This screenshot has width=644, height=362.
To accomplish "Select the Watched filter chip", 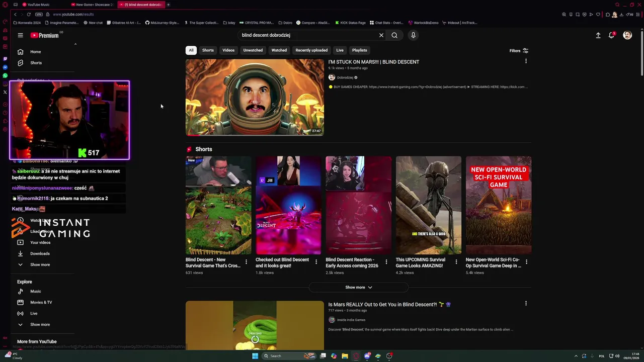I will [x=279, y=50].
